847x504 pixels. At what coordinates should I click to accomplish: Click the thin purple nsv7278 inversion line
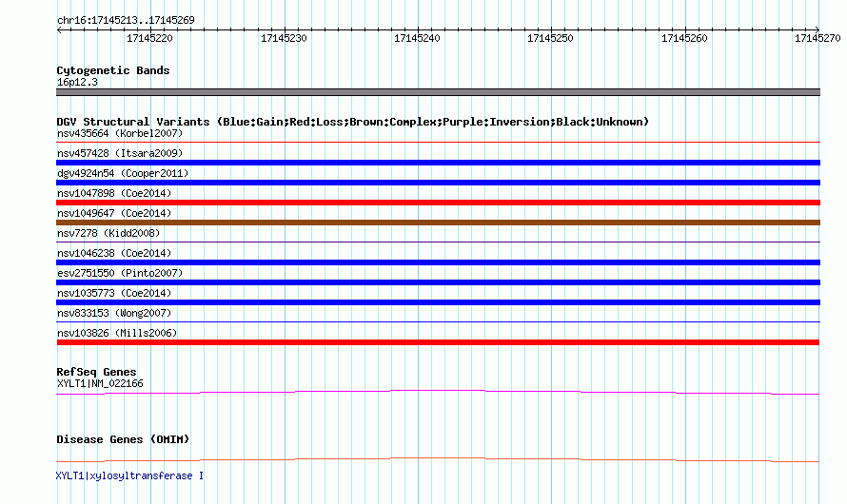pyautogui.click(x=438, y=242)
